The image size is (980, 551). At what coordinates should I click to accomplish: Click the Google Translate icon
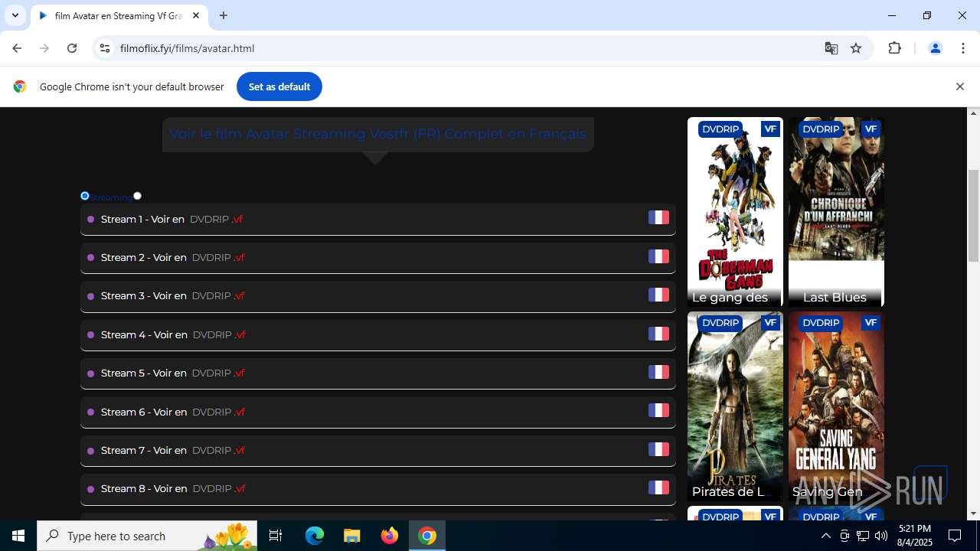(x=831, y=48)
